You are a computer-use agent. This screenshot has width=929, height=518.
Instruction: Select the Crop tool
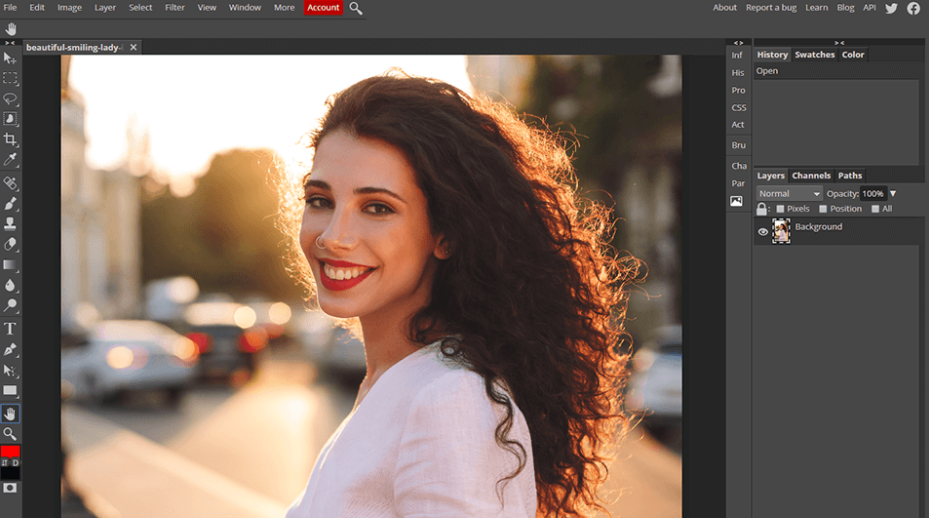[x=10, y=139]
